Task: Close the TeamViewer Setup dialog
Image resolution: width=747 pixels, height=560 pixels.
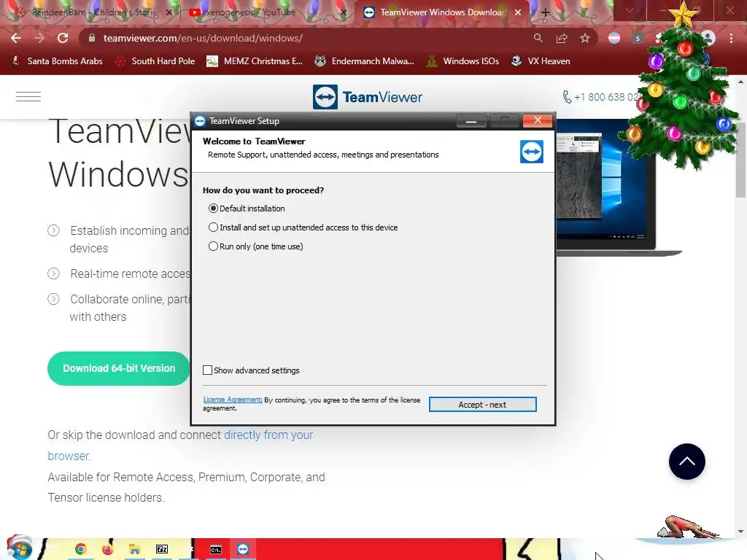Action: pyautogui.click(x=538, y=120)
